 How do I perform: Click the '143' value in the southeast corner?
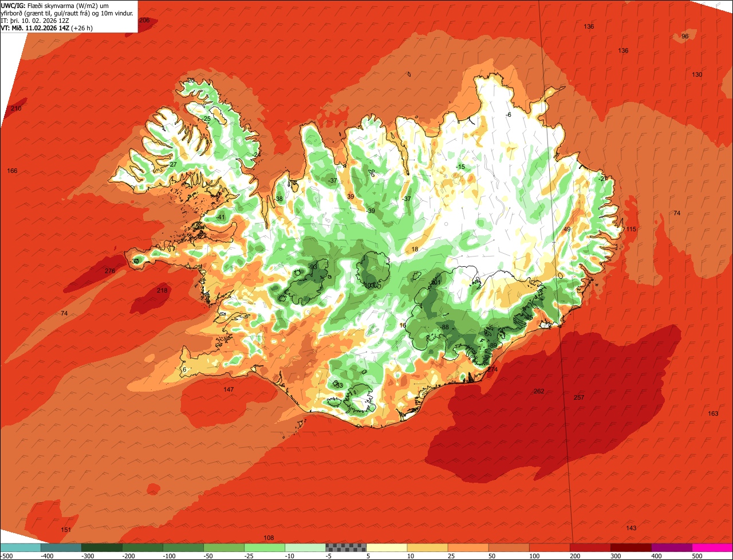pos(631,528)
